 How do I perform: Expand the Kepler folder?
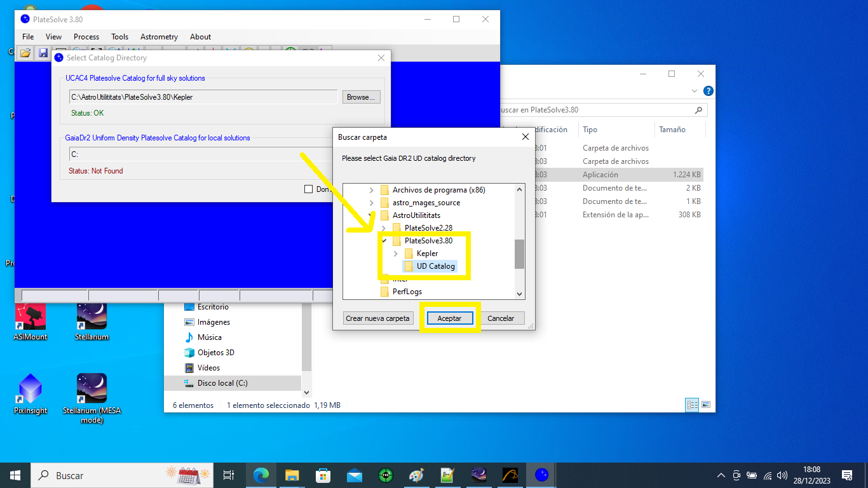pyautogui.click(x=396, y=254)
